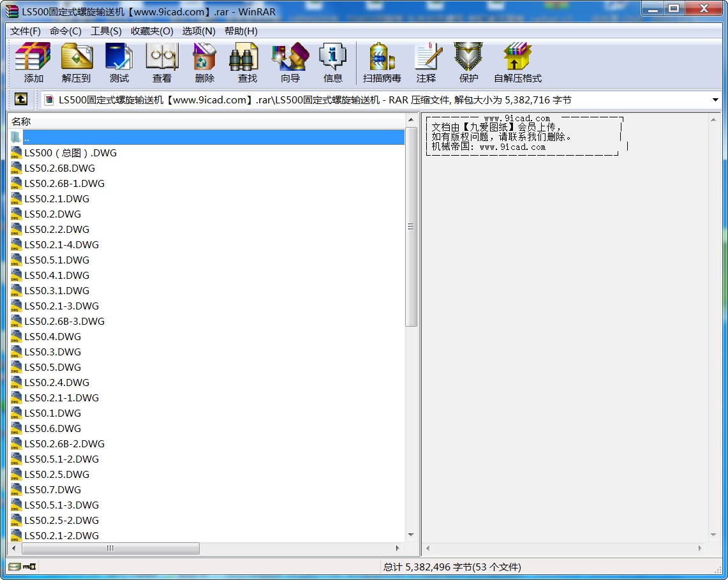Maximize the WinRAR window

pos(674,8)
